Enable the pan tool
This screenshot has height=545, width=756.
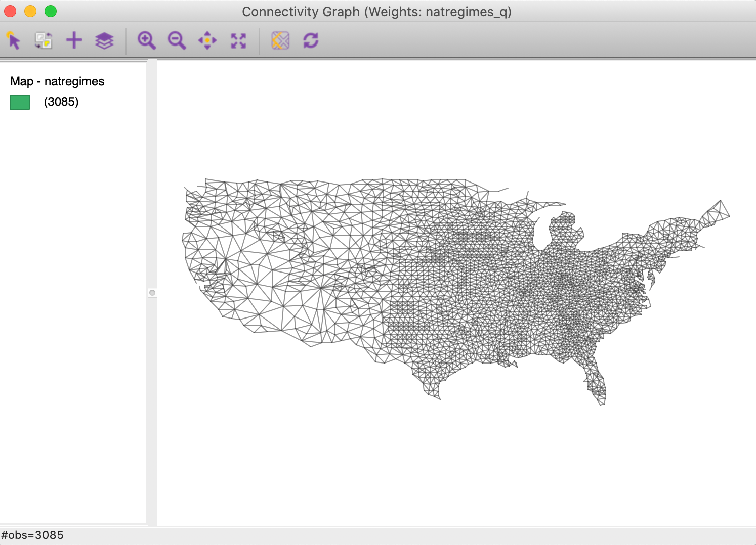(207, 40)
